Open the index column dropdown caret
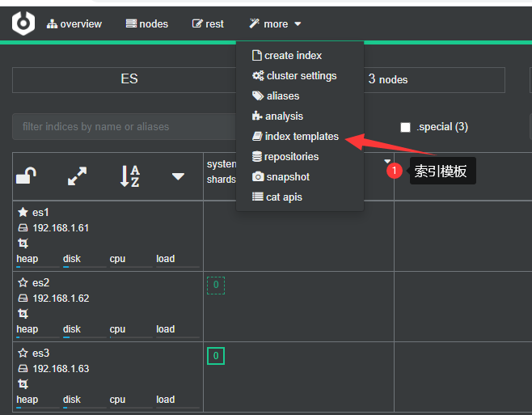The image size is (532, 415). (x=387, y=161)
